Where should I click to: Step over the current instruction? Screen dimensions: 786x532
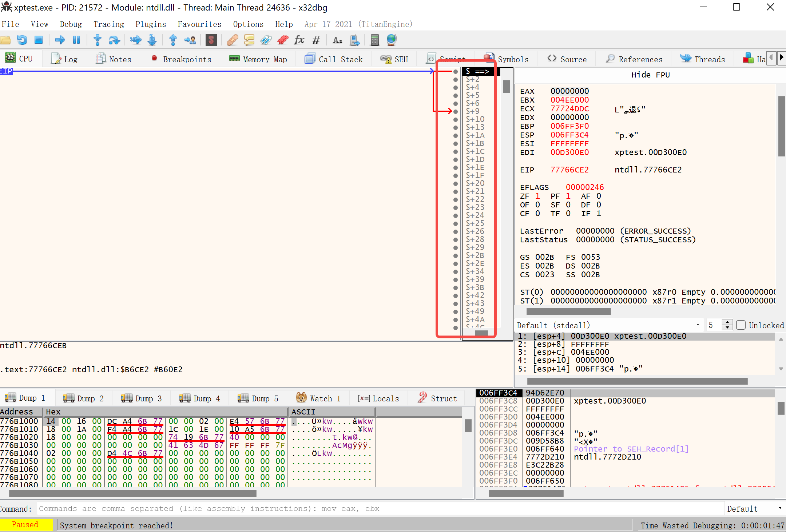[x=114, y=40]
